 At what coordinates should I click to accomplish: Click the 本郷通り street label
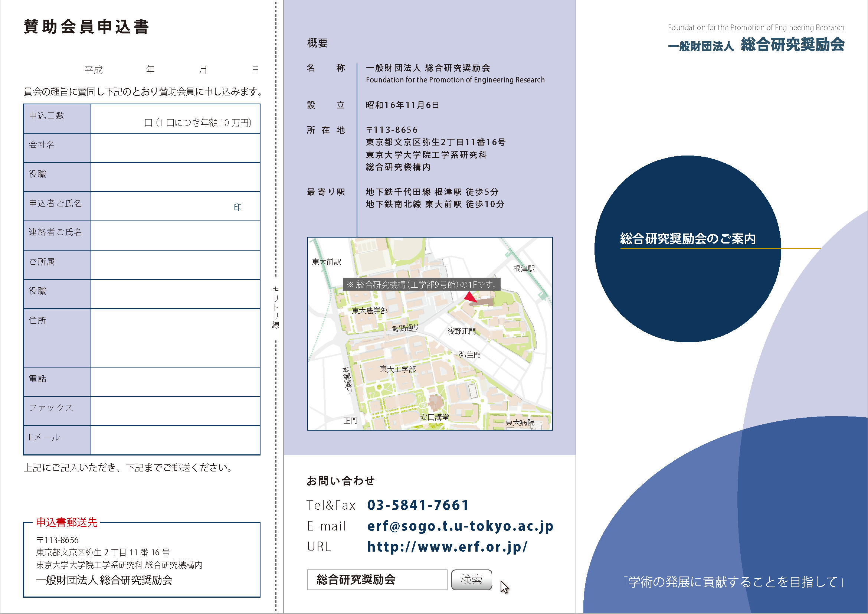(347, 381)
